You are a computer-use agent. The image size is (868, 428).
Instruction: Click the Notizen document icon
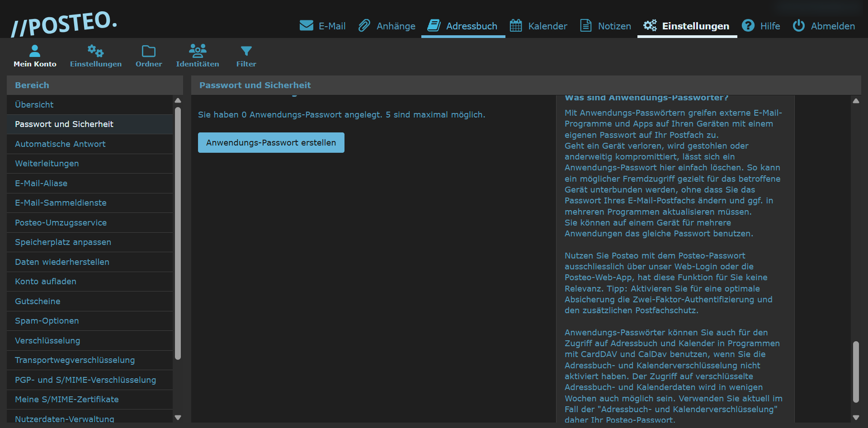point(585,26)
